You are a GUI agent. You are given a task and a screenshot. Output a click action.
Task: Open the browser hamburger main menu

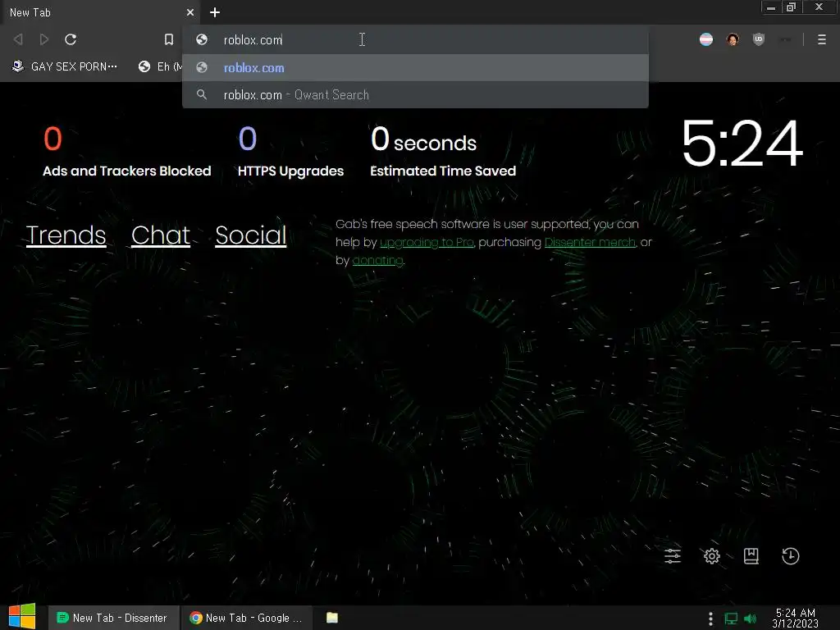tap(822, 39)
